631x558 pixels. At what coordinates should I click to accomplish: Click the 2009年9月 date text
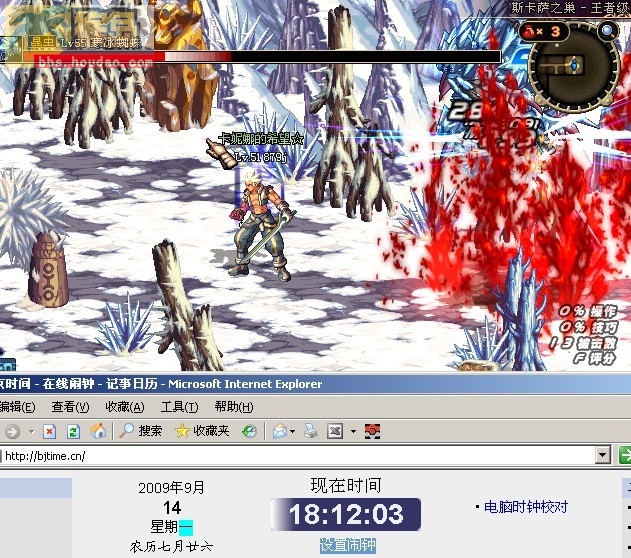tap(171, 488)
